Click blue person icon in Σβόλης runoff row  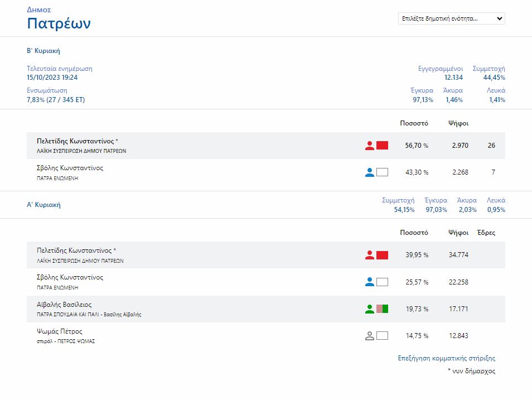click(x=369, y=172)
